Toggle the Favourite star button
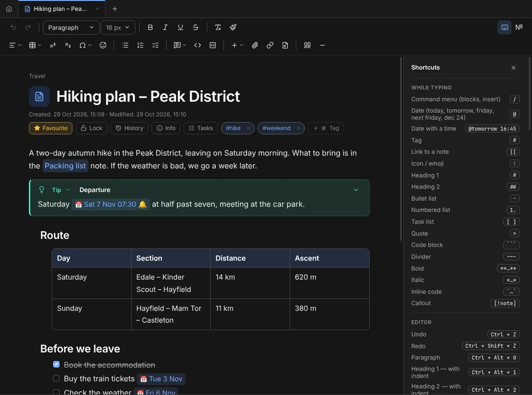This screenshot has height=395, width=532. click(51, 128)
